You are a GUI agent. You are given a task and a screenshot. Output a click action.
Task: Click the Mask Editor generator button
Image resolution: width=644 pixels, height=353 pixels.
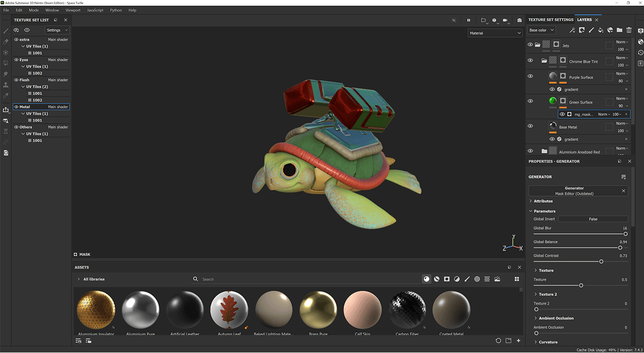(x=574, y=191)
